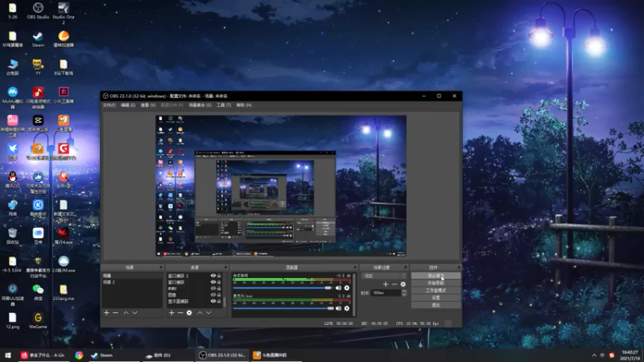
Task: Show hidden system tray icons chevron
Action: tap(594, 356)
